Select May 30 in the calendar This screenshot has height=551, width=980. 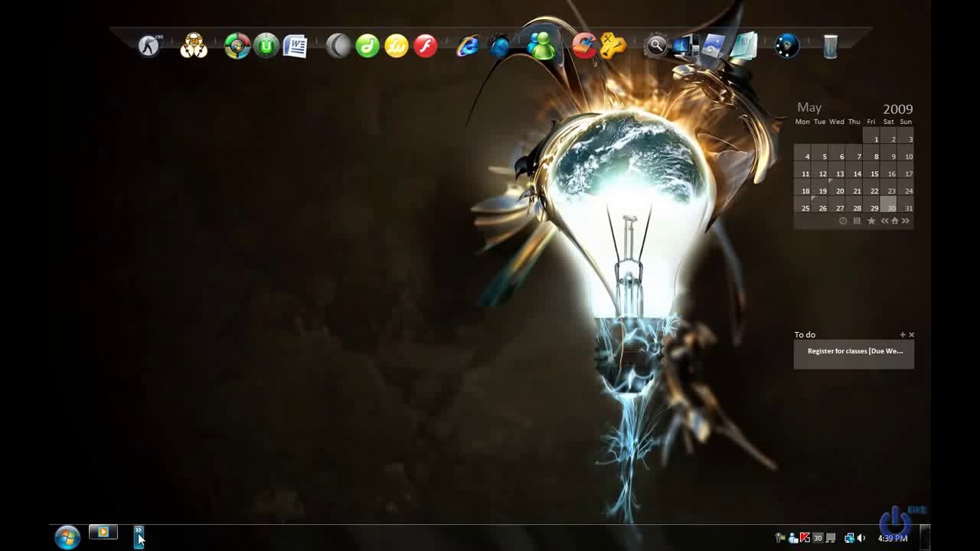click(888, 204)
